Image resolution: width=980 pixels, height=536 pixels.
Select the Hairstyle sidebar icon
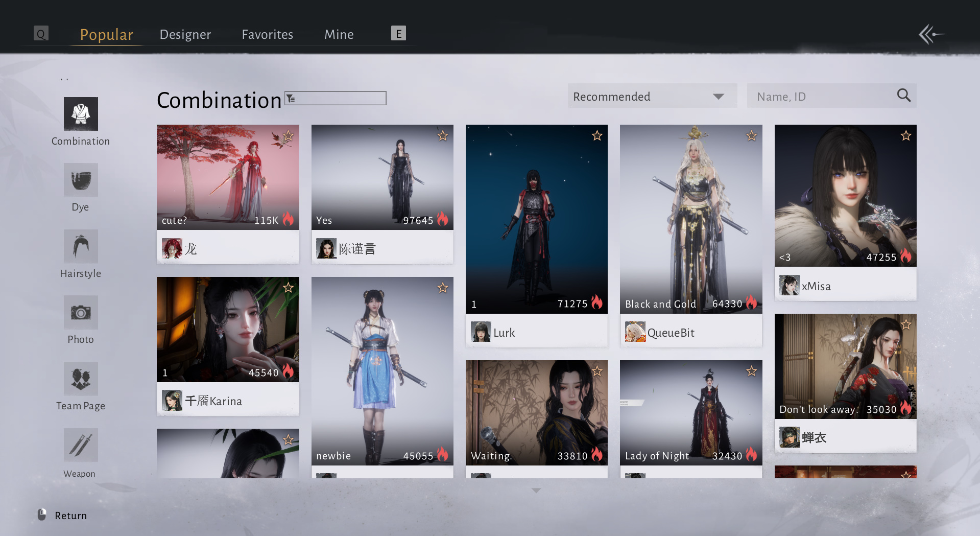[81, 246]
